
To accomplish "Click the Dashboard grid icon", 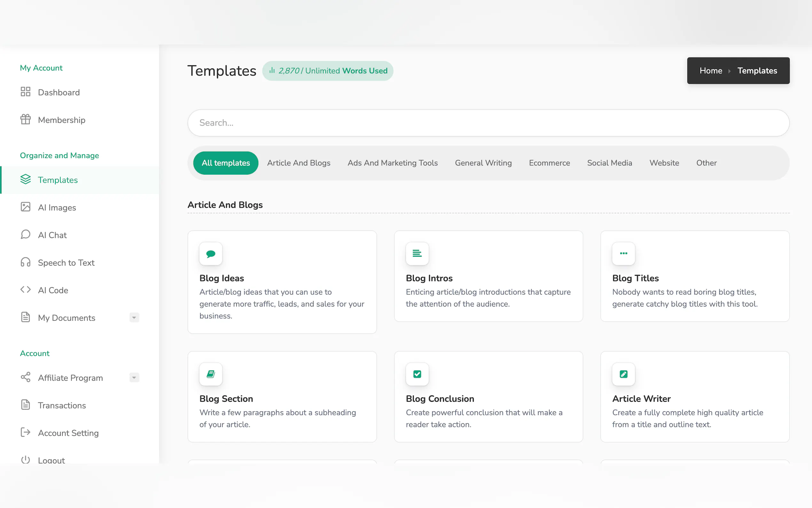I will (x=26, y=92).
